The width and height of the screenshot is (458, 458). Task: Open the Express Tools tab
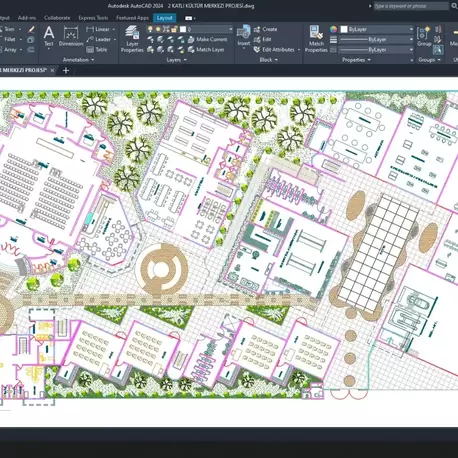(93, 18)
